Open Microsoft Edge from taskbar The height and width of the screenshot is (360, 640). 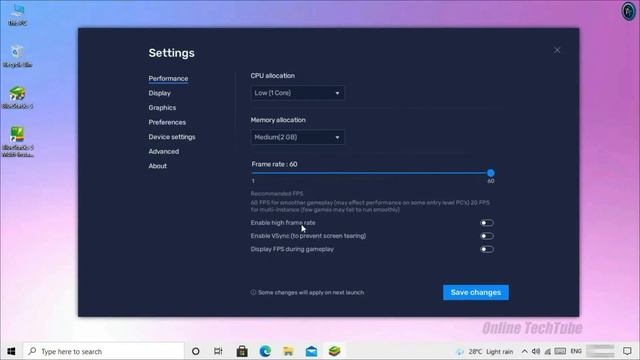tap(265, 351)
